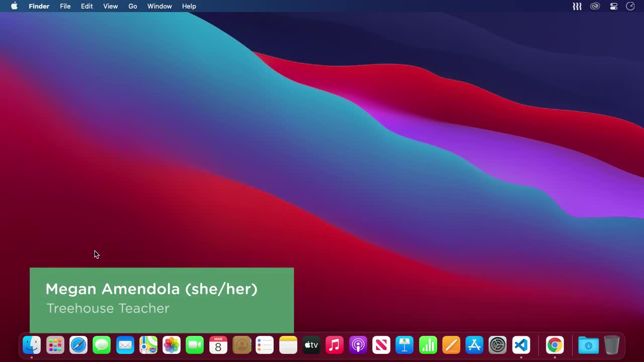
Task: Start Visual Studio Code from the Dock
Action: coord(521,345)
